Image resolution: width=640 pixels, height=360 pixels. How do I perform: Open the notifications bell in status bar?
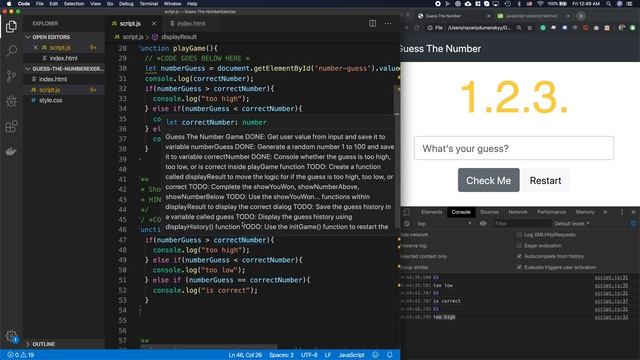[x=389, y=355]
